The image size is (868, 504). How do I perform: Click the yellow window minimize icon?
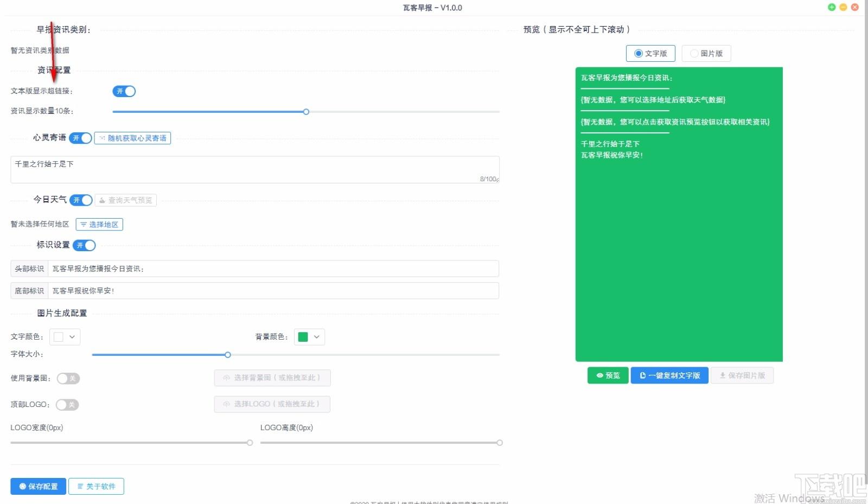pos(843,7)
